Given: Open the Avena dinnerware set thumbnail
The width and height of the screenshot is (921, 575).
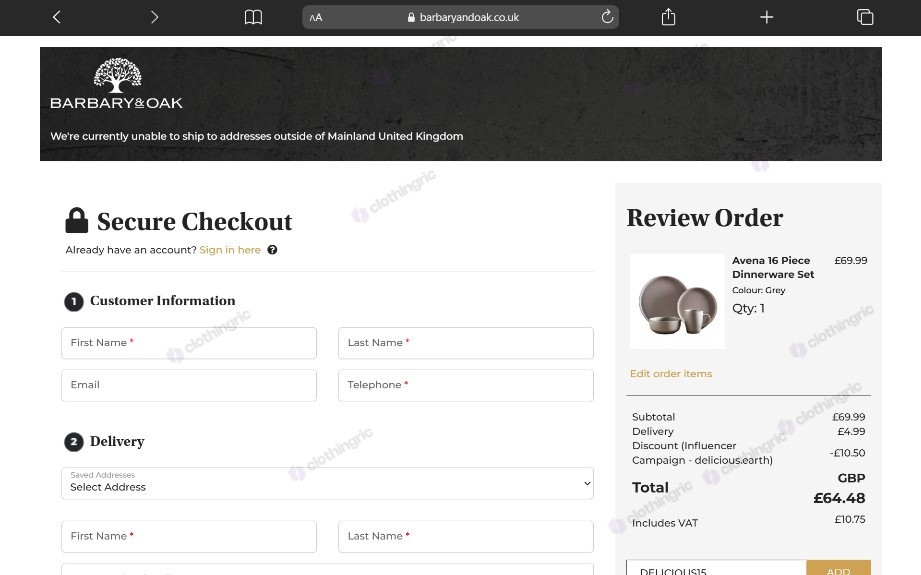Looking at the screenshot, I should click(x=677, y=301).
